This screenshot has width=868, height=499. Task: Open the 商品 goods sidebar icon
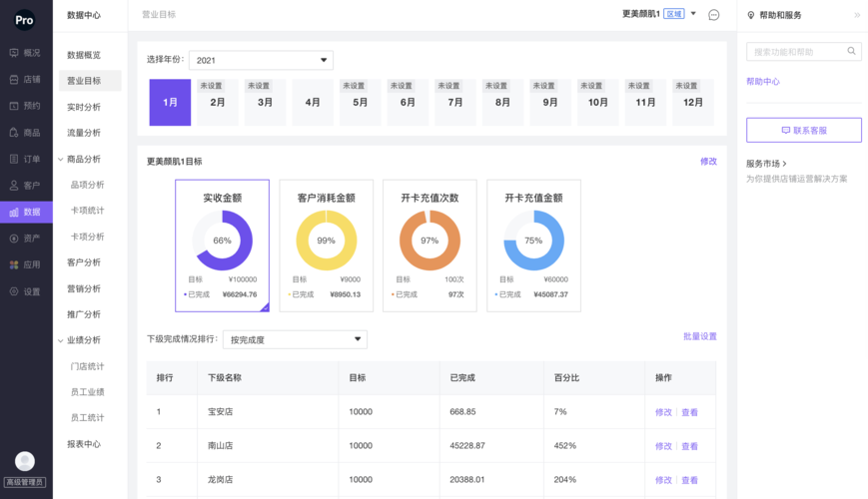tap(14, 132)
